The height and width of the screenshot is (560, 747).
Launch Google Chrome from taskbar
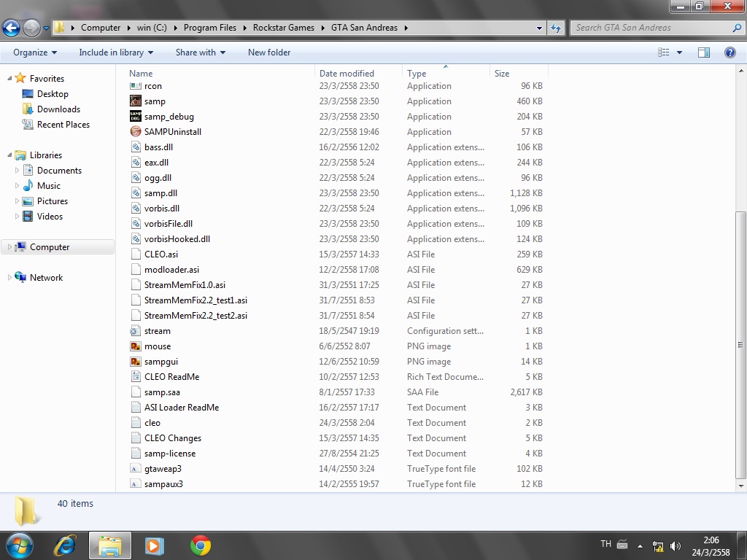coord(201,545)
